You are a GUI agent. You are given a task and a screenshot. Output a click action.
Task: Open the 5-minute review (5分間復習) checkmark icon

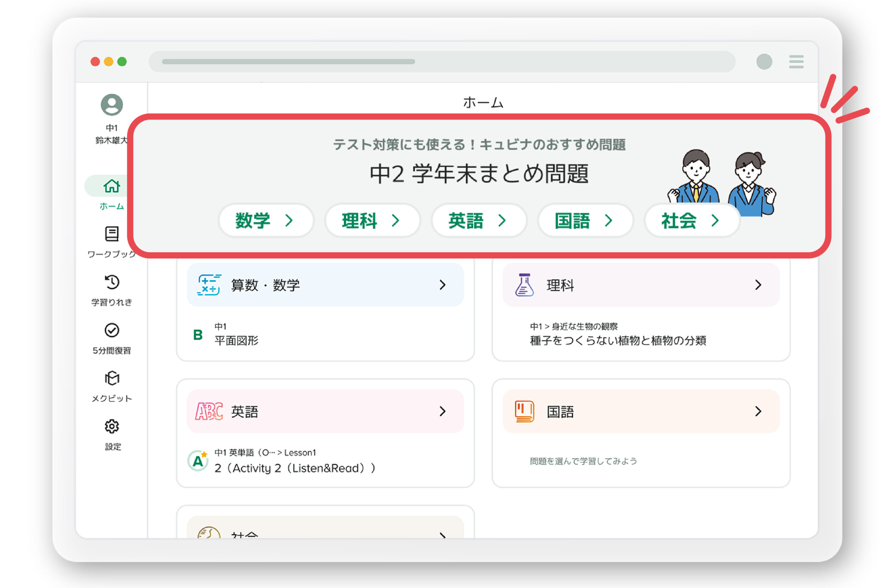111,330
